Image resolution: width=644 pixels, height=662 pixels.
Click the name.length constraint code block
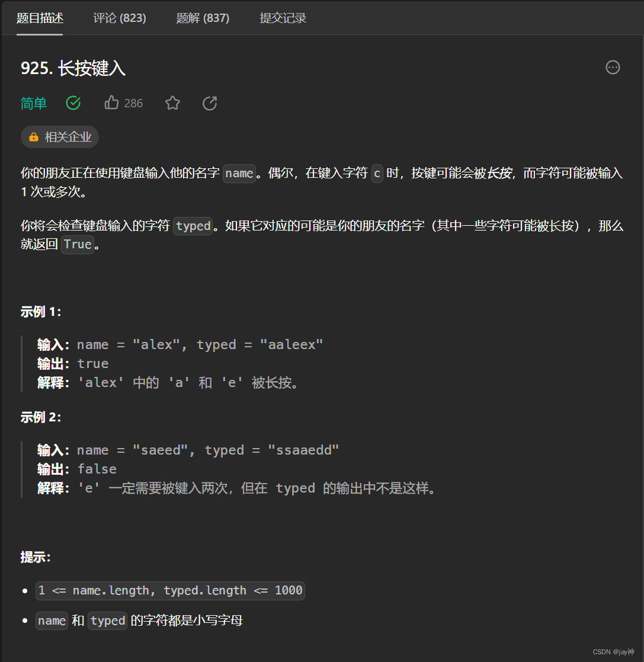tap(170, 590)
